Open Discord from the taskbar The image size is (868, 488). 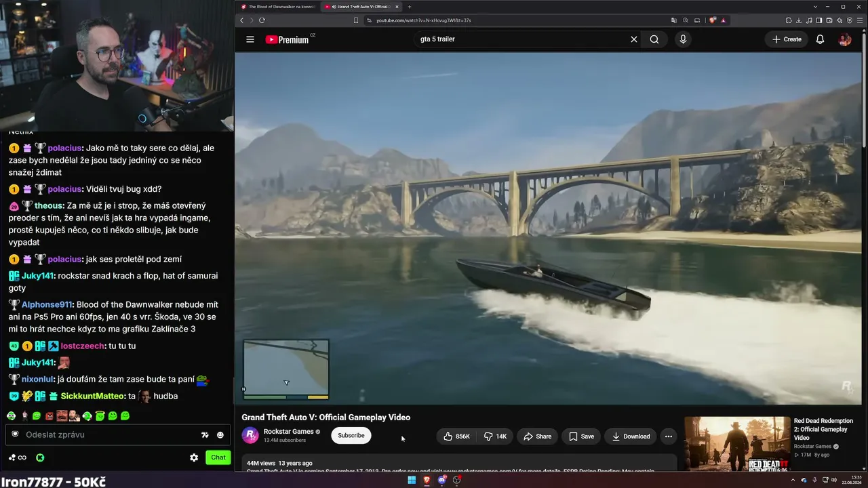click(x=442, y=481)
